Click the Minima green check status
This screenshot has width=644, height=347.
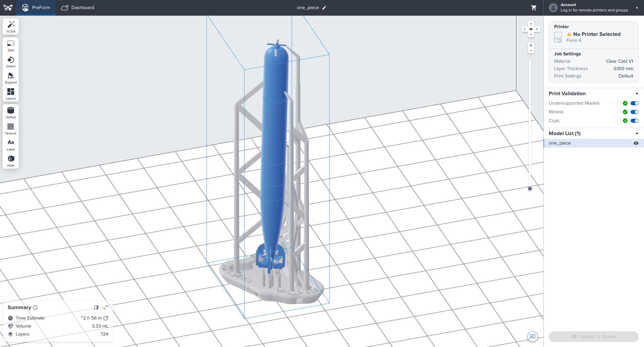[x=625, y=112]
